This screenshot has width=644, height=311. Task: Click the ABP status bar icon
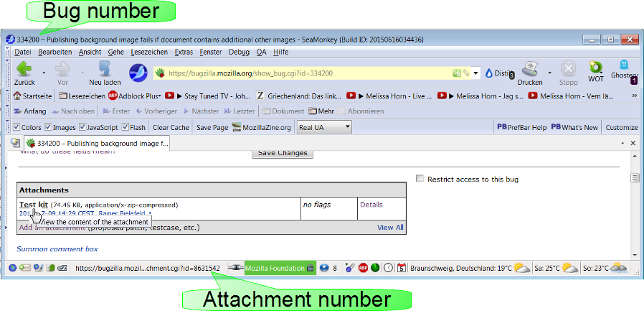363,268
